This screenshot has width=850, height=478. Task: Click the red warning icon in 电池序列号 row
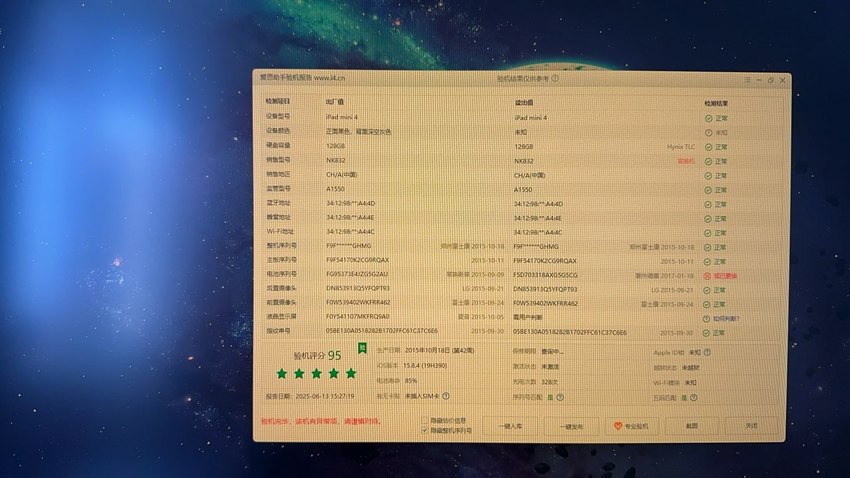coord(707,276)
